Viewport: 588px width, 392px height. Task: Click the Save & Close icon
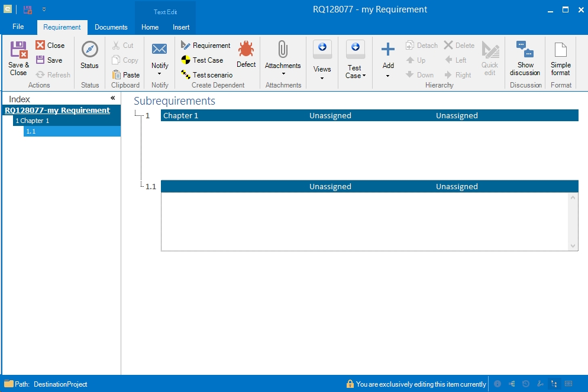click(x=18, y=50)
